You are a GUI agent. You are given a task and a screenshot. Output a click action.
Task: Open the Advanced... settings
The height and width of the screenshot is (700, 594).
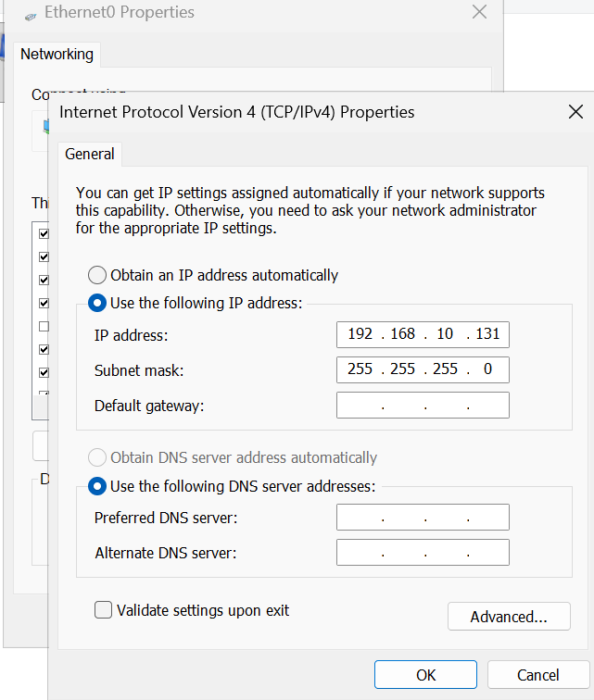click(508, 617)
